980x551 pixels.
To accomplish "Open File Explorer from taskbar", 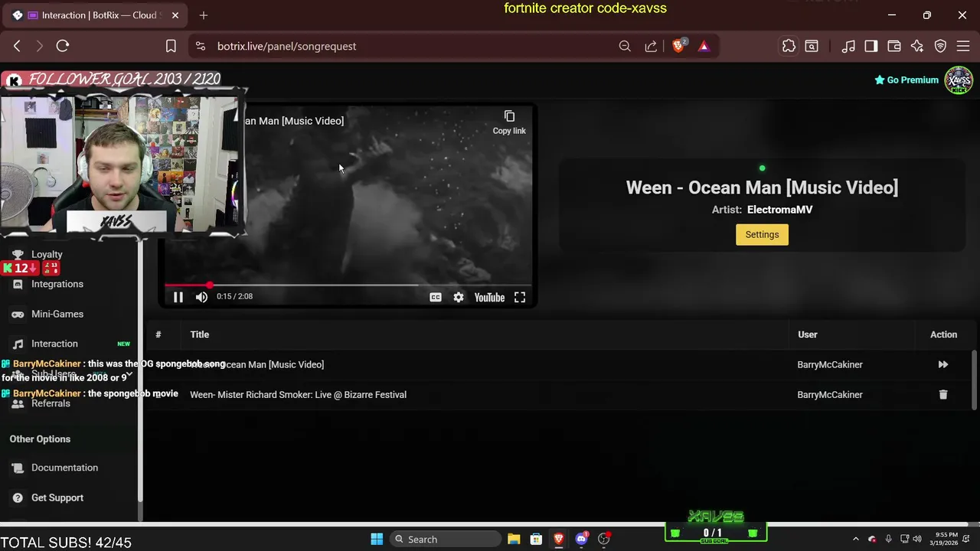I will click(514, 539).
